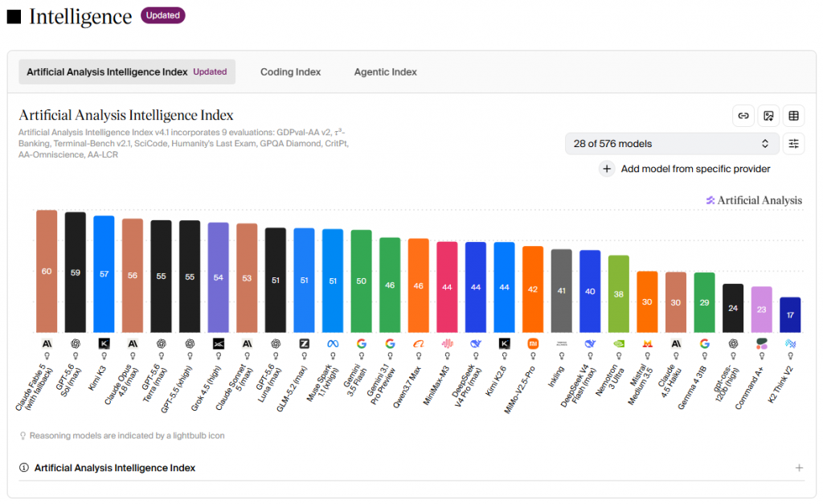Click the NVIDIA logo under Nemotron 3 Ultra

coord(619,344)
